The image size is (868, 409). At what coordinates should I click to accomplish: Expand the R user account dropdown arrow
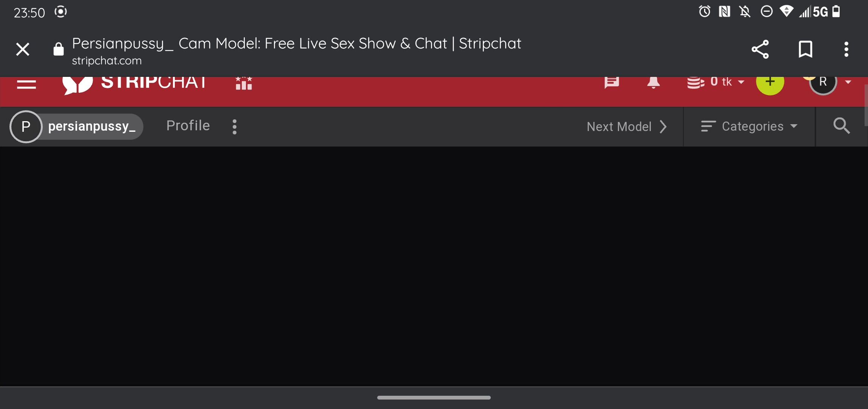pyautogui.click(x=848, y=82)
